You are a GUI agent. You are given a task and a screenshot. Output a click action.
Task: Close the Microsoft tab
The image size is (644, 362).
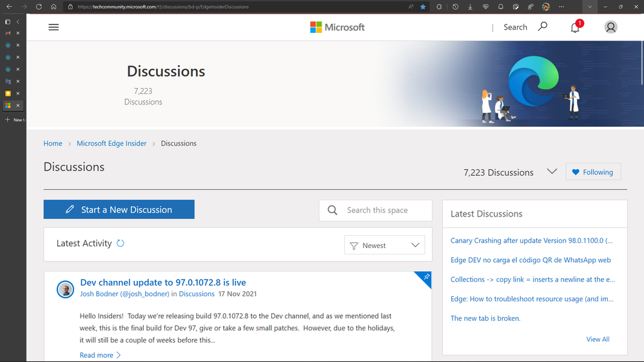coord(18,106)
